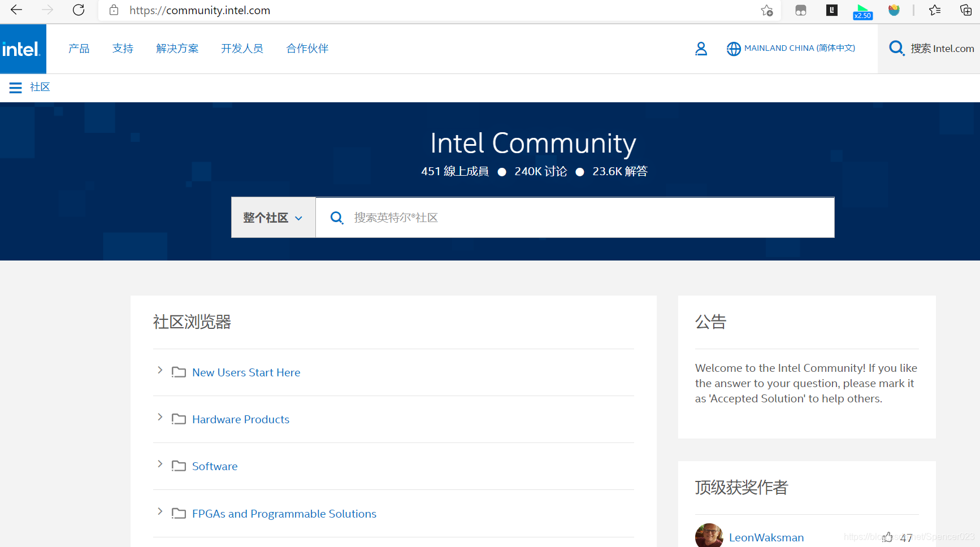Open the New Users Start Here link
The image size is (980, 547).
(x=246, y=372)
